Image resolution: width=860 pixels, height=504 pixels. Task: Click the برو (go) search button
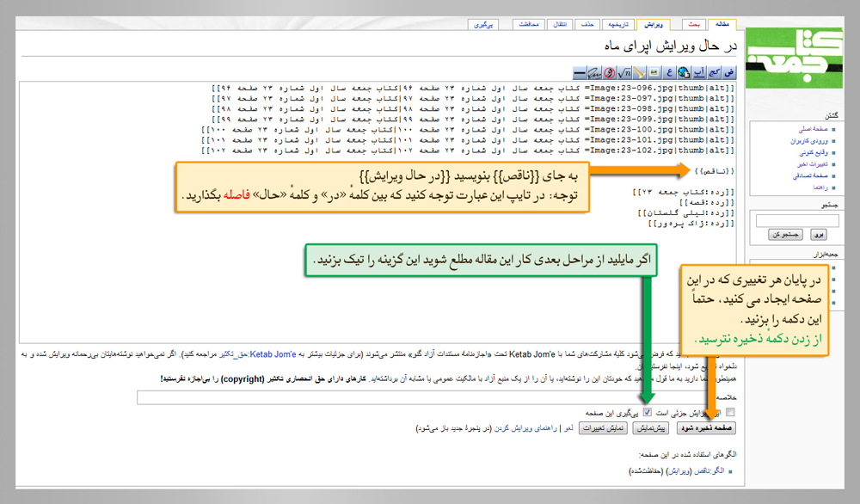(x=819, y=235)
